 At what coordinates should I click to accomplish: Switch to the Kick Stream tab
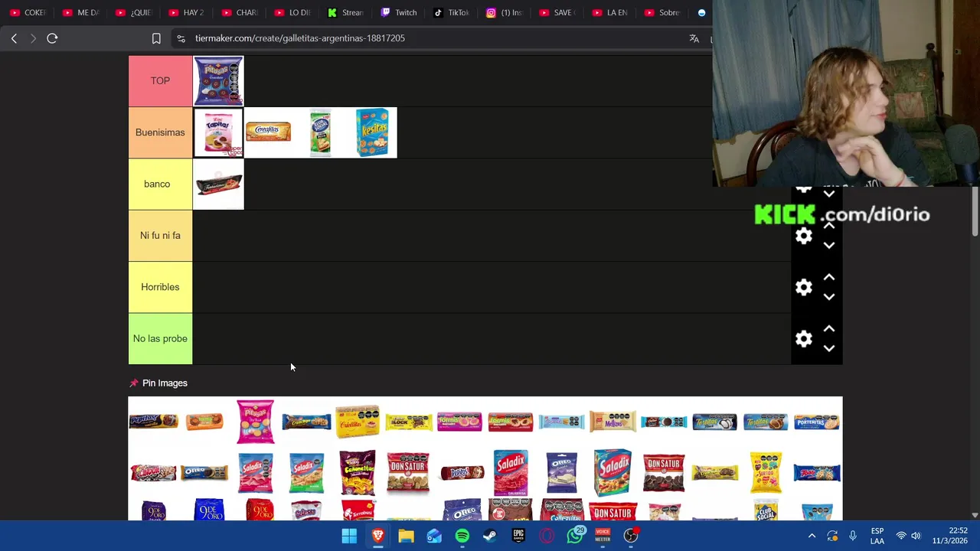[345, 12]
